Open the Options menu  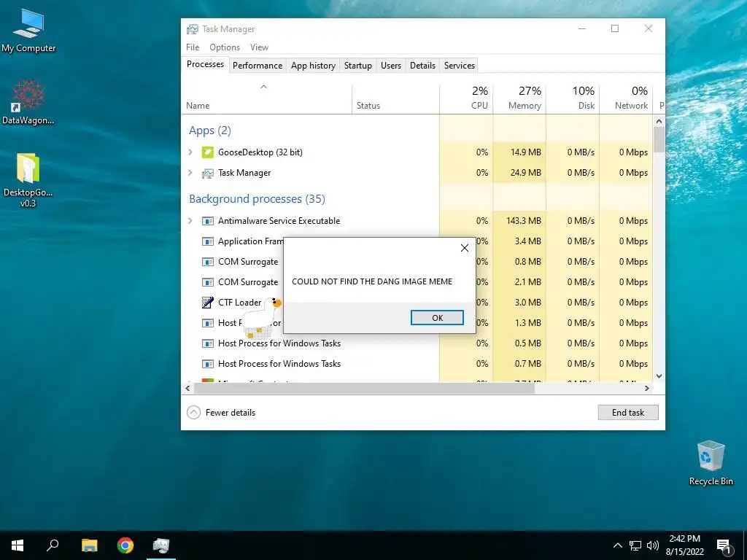(225, 47)
